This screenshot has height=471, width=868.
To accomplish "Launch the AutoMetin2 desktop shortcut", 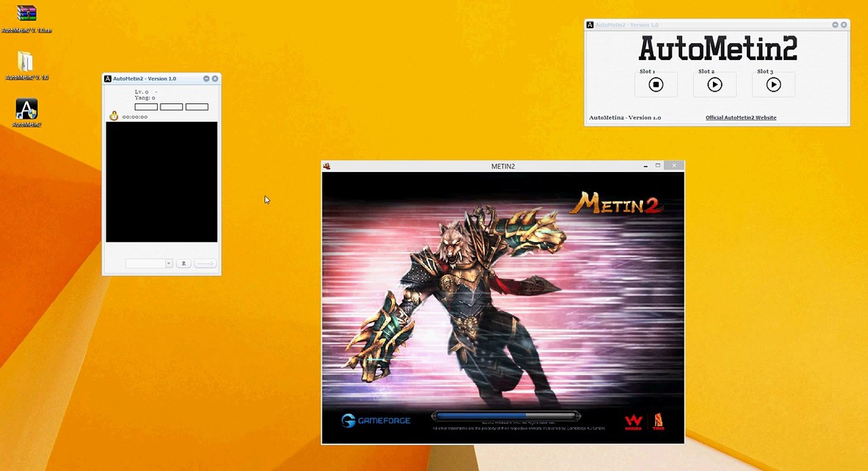I will pos(27,113).
